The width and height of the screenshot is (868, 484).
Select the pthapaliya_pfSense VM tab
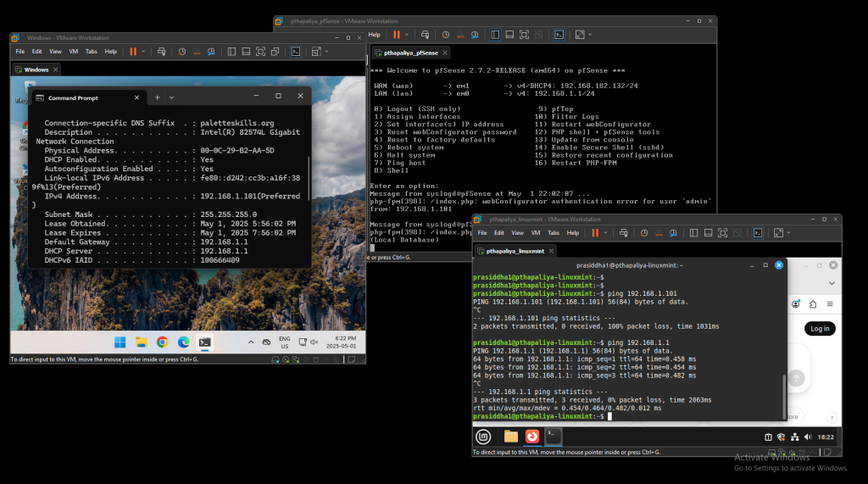pos(409,53)
